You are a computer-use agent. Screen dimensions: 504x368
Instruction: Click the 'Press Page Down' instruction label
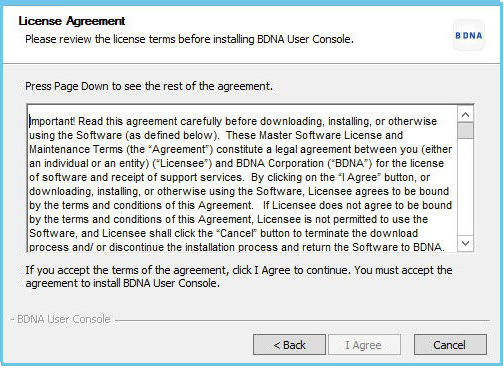pos(149,86)
